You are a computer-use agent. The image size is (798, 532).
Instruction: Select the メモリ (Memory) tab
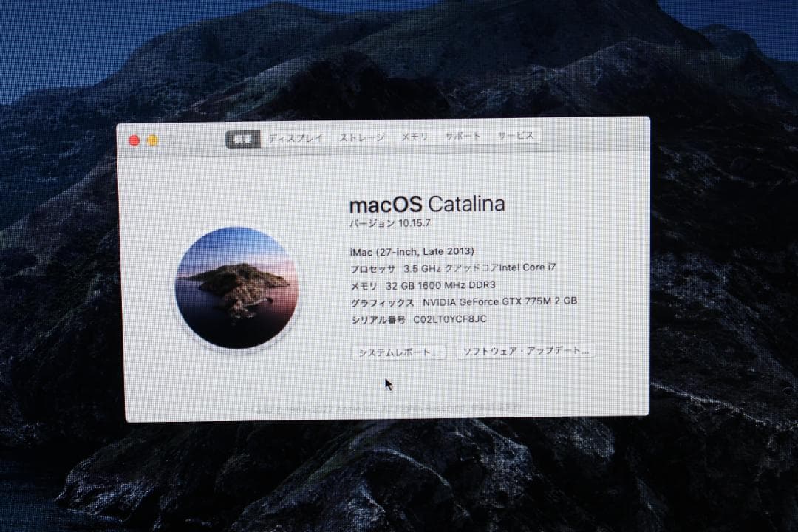(x=415, y=137)
